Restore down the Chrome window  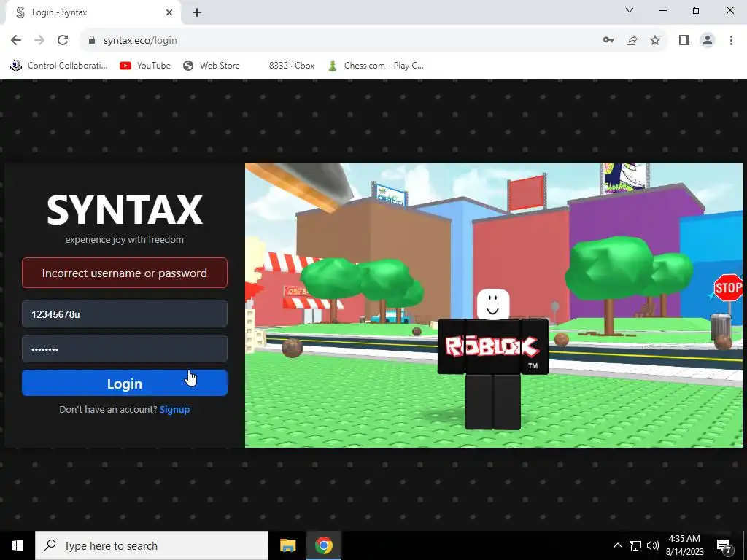[697, 10]
